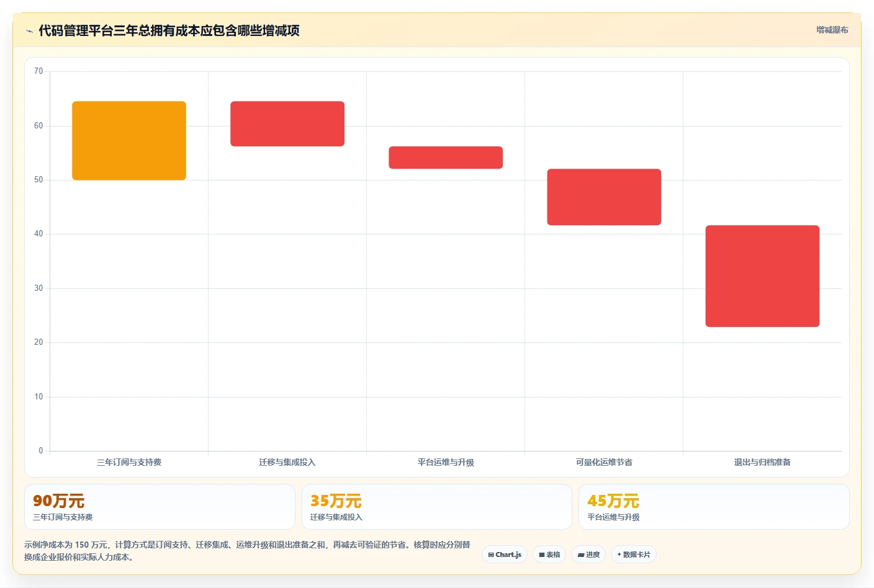Click the y-axis value 20
Image resolution: width=874 pixels, height=588 pixels.
point(38,342)
